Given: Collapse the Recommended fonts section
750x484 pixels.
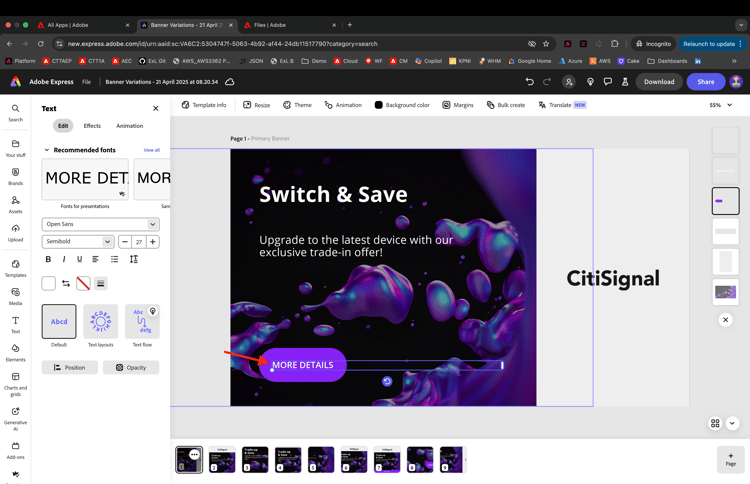Looking at the screenshot, I should coord(47,150).
